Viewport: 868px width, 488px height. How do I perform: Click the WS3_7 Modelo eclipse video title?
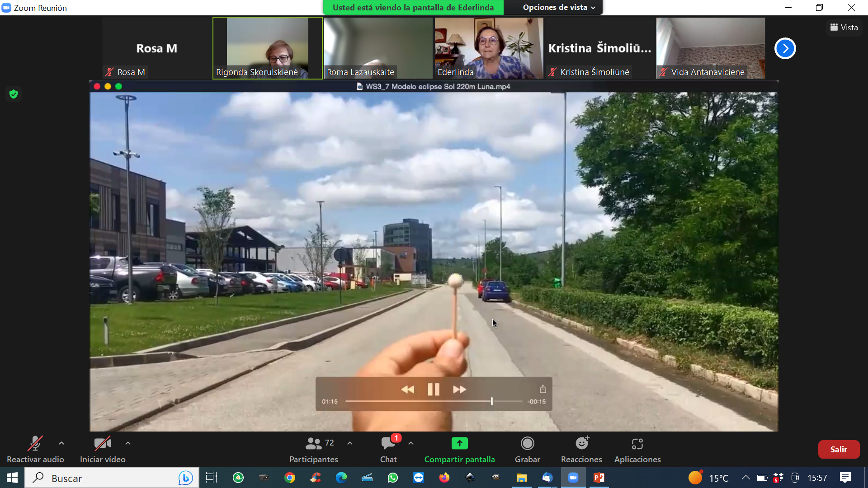point(438,86)
